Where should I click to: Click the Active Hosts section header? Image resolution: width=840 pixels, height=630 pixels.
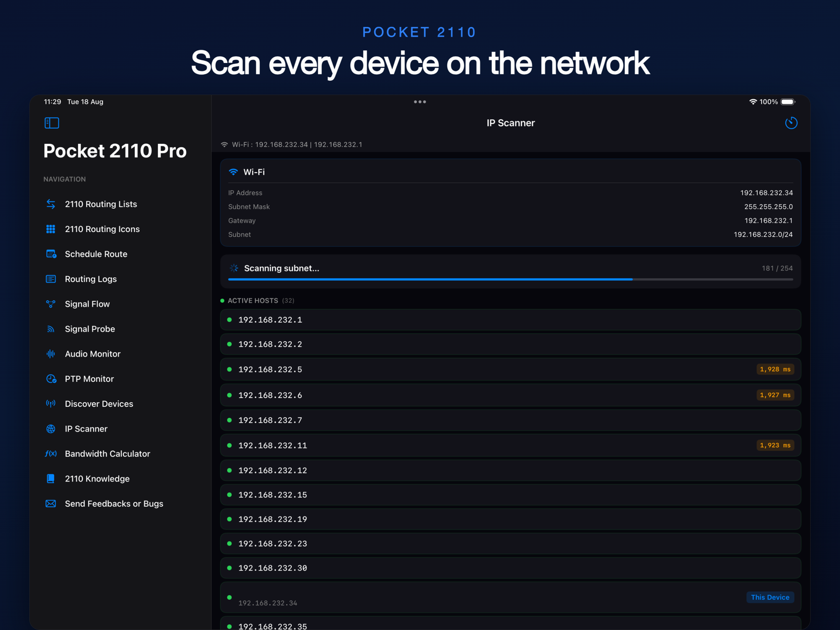pos(257,301)
